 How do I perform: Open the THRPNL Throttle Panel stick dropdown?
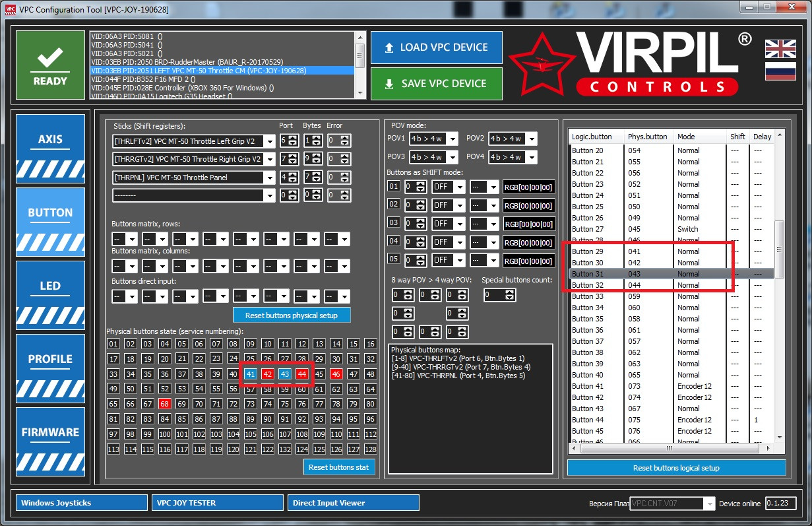pos(194,178)
